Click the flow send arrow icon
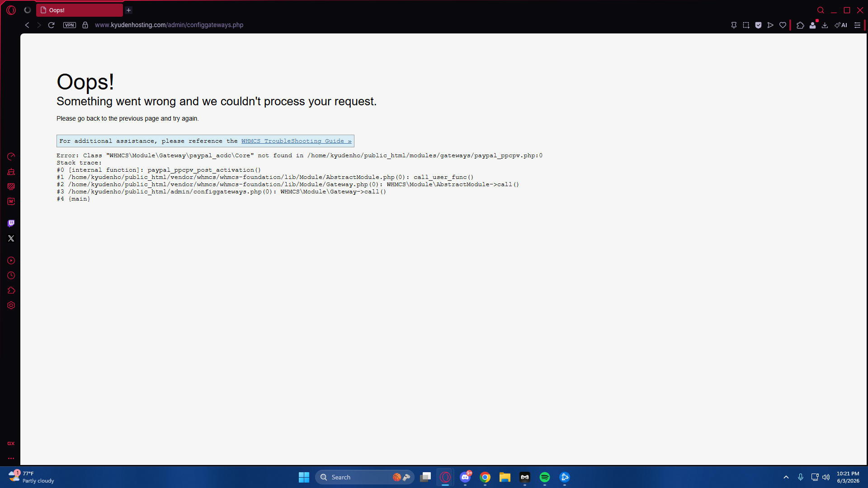868x488 pixels. tap(770, 25)
